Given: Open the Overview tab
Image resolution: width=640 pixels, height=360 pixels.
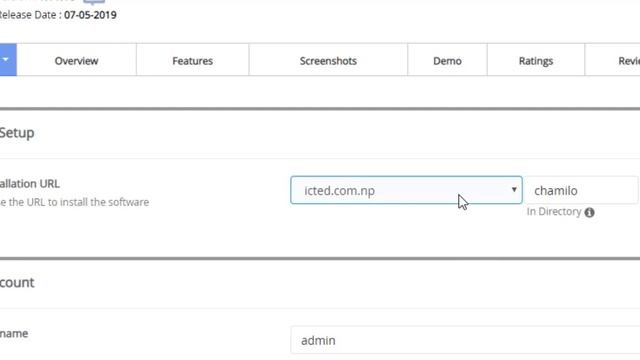Looking at the screenshot, I should point(76,60).
